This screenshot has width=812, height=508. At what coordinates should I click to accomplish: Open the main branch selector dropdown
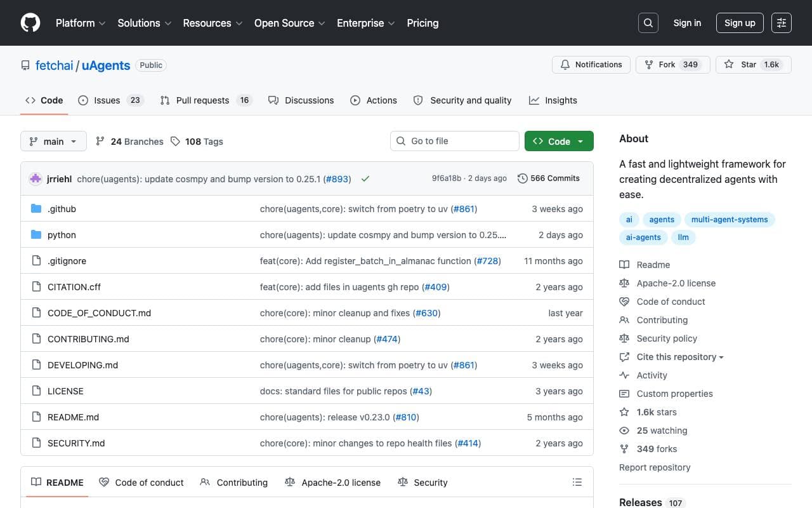click(x=53, y=141)
